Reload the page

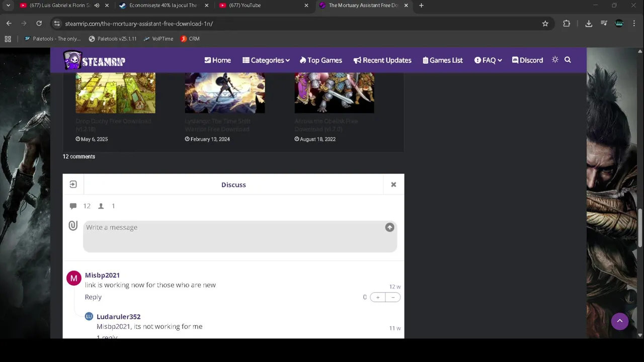pos(39,24)
